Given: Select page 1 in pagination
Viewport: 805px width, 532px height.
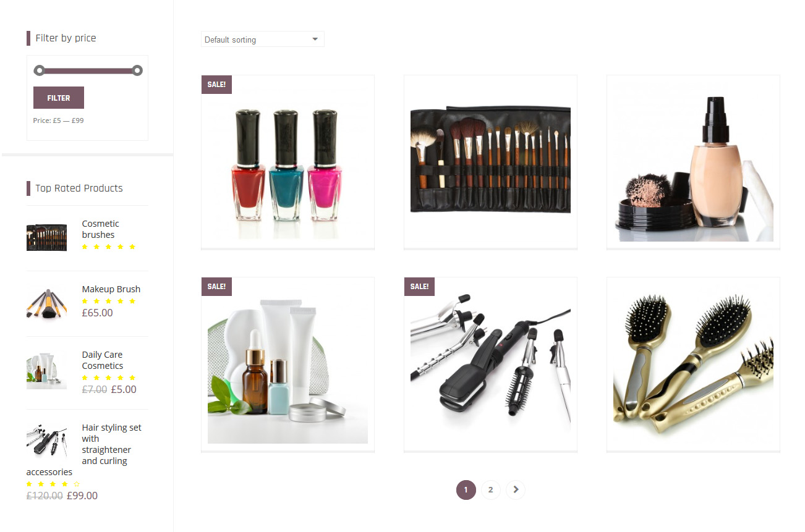Looking at the screenshot, I should pos(466,490).
